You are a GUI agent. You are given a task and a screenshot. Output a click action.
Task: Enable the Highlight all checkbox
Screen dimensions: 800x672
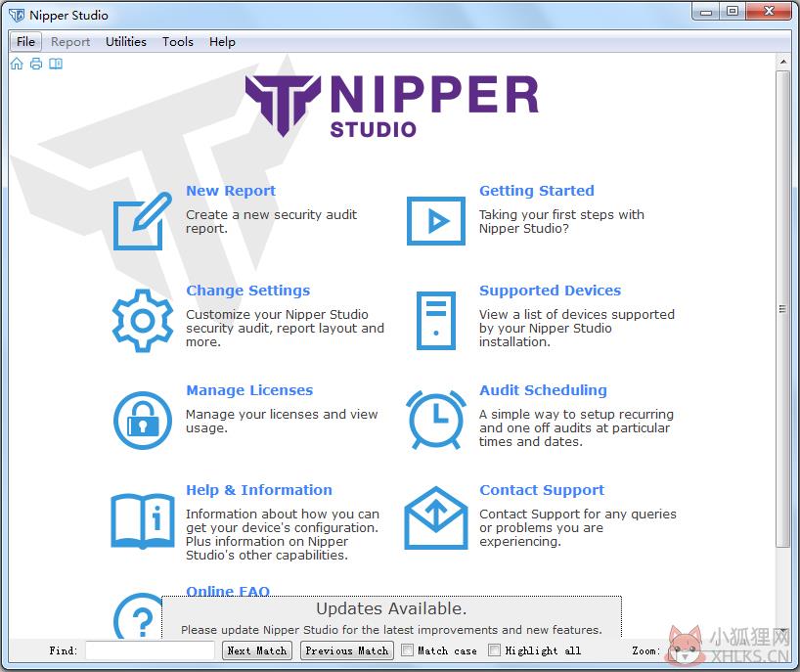click(x=494, y=650)
